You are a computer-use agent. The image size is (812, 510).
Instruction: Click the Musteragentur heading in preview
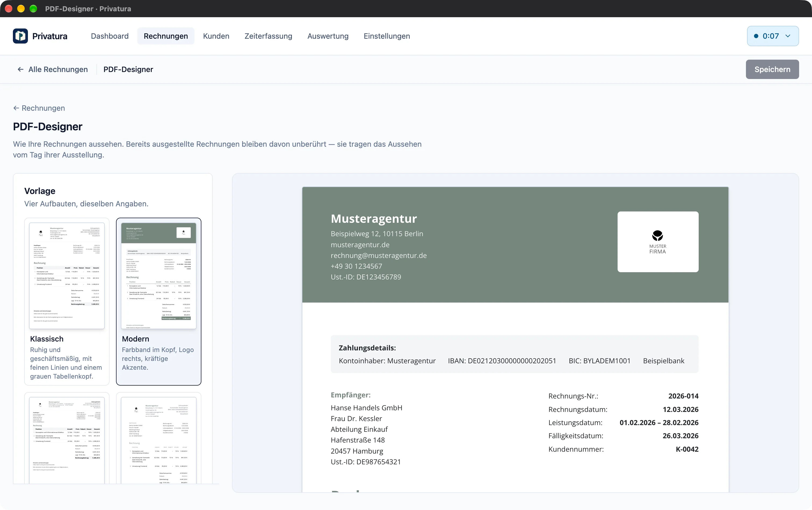(374, 218)
